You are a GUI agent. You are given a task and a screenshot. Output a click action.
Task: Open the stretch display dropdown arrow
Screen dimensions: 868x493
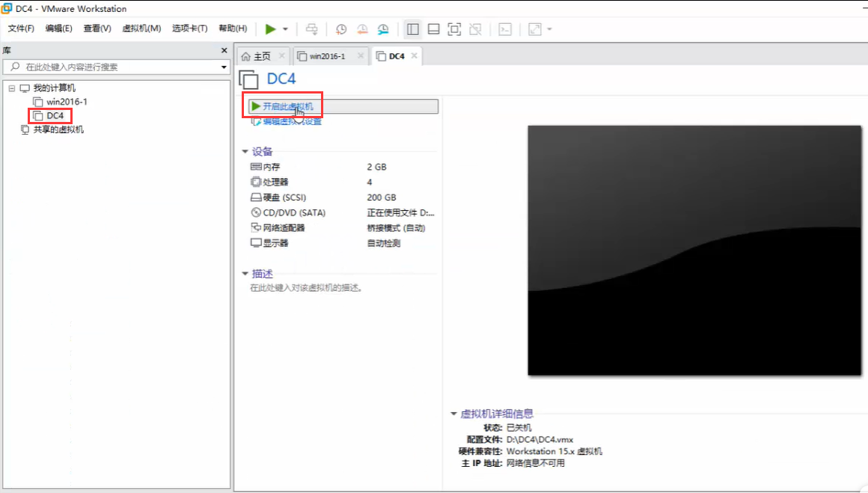point(549,28)
